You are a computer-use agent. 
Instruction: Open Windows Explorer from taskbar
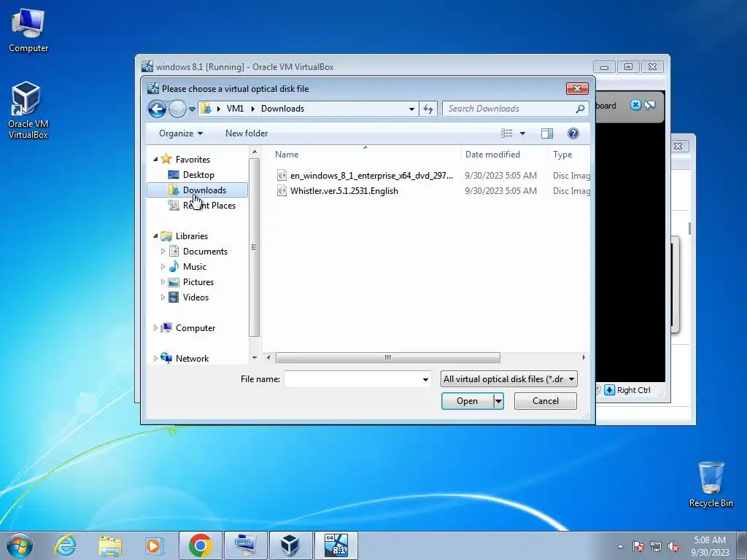(110, 545)
